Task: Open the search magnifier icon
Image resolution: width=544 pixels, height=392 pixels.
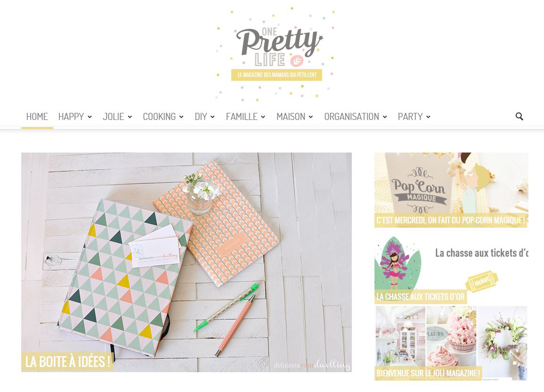Action: (x=519, y=117)
